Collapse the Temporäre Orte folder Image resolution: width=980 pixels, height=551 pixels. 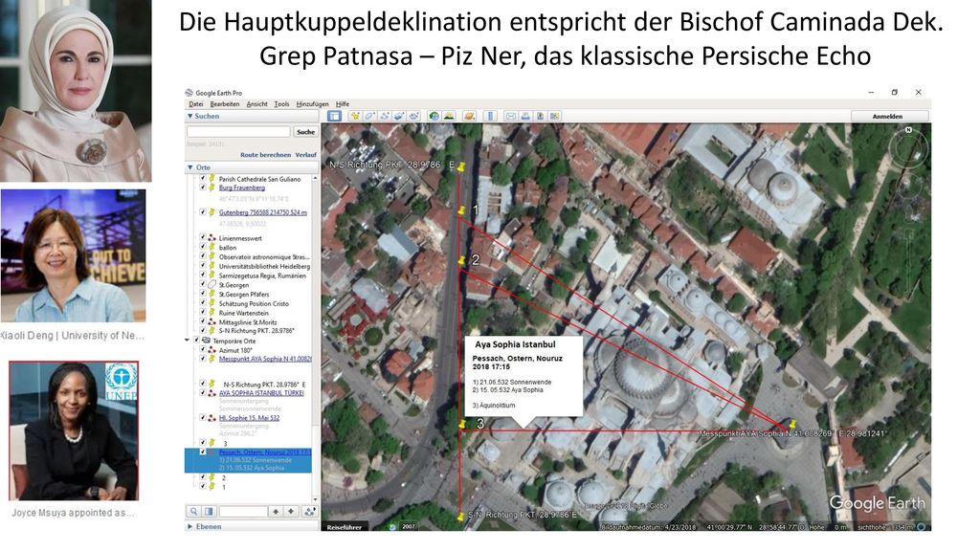pos(188,341)
